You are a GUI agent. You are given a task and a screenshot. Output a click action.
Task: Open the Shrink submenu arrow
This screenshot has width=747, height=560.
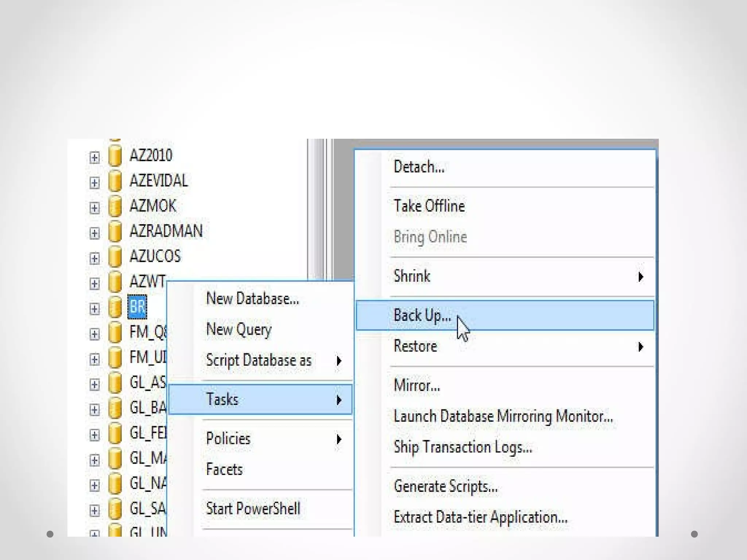[x=640, y=277]
